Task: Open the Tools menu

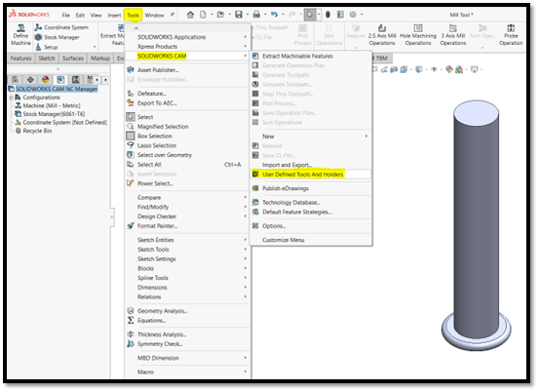Action: click(133, 16)
